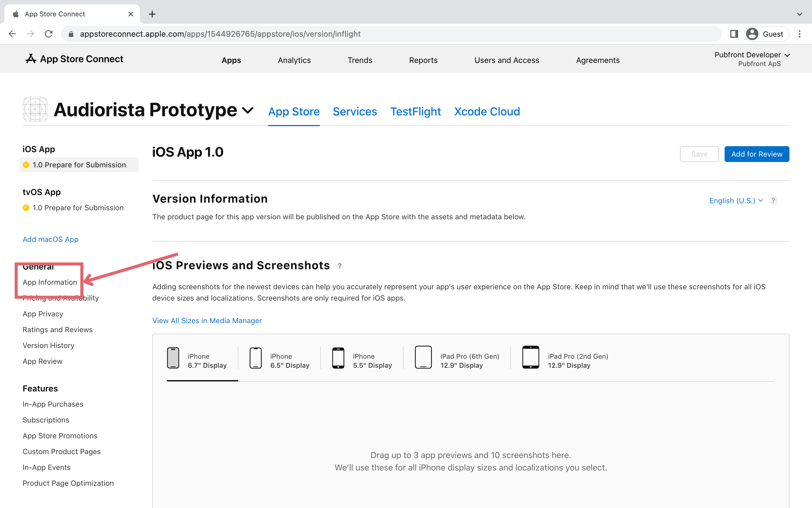Toggle the browser side panel icon

(734, 34)
